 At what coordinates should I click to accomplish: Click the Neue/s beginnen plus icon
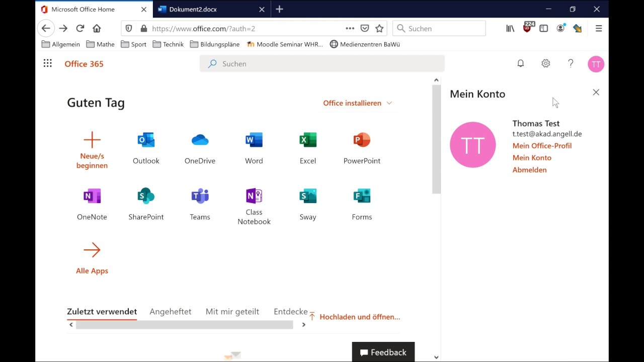click(x=92, y=140)
